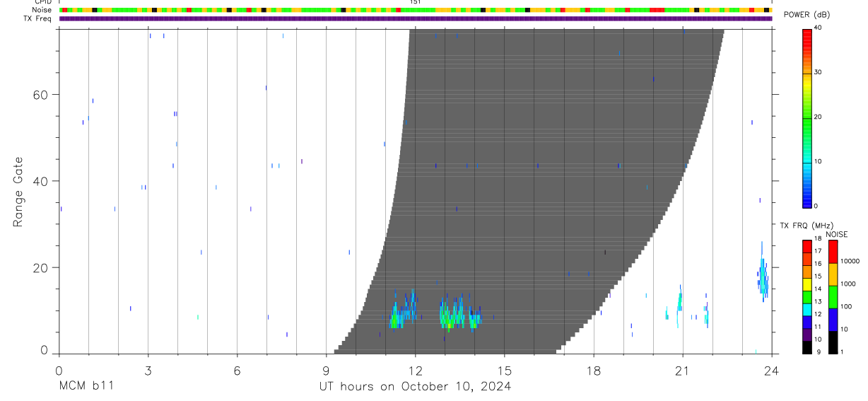The image size is (868, 401).
Task: Click the 11 label in the TX FRQ legend
Action: tap(818, 327)
